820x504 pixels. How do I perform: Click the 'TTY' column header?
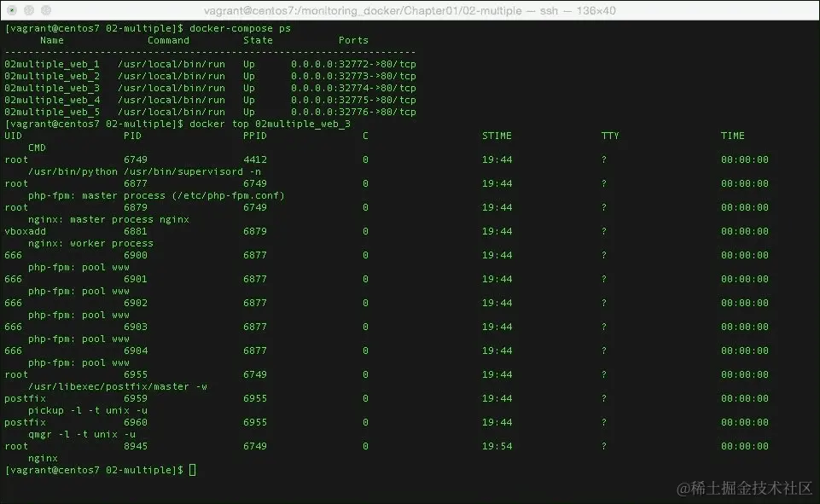click(610, 136)
